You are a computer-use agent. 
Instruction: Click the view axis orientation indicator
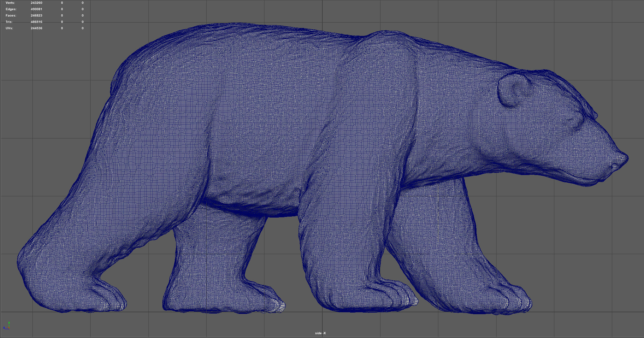[x=7, y=325]
